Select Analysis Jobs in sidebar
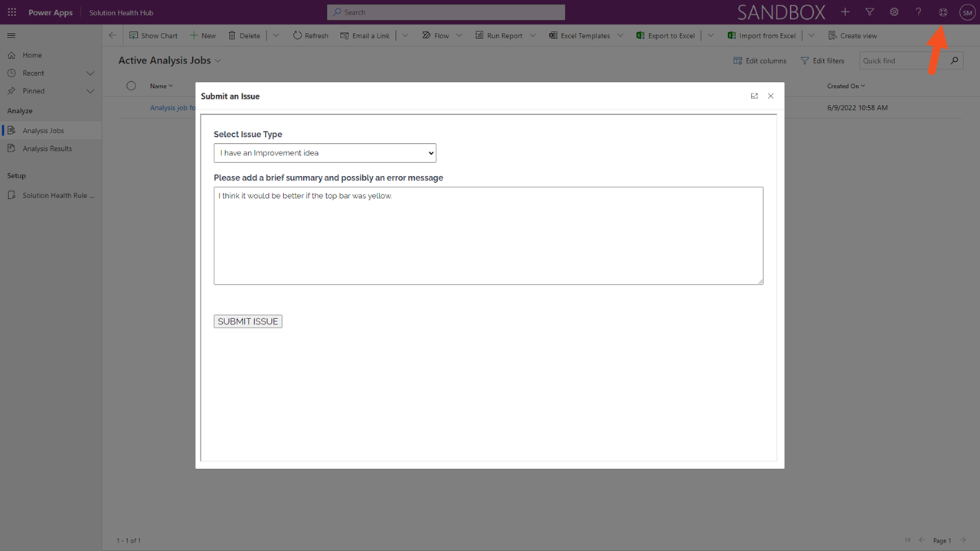The image size is (980, 551). (51, 131)
